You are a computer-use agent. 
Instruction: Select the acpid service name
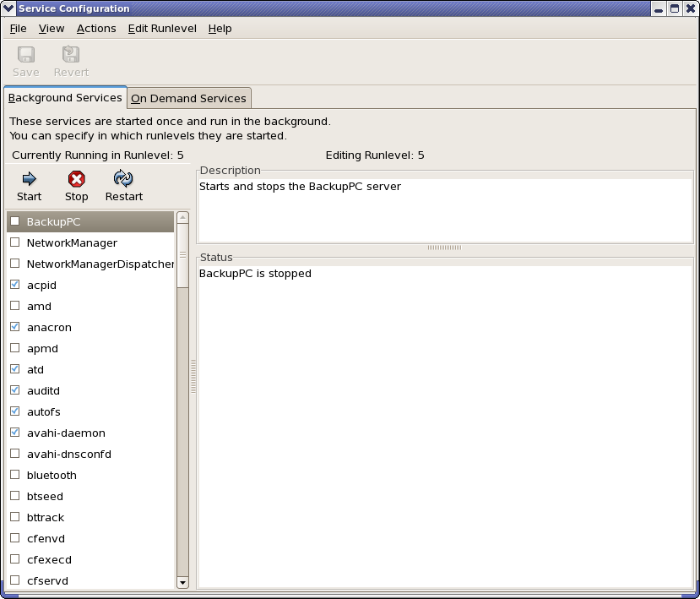(41, 286)
